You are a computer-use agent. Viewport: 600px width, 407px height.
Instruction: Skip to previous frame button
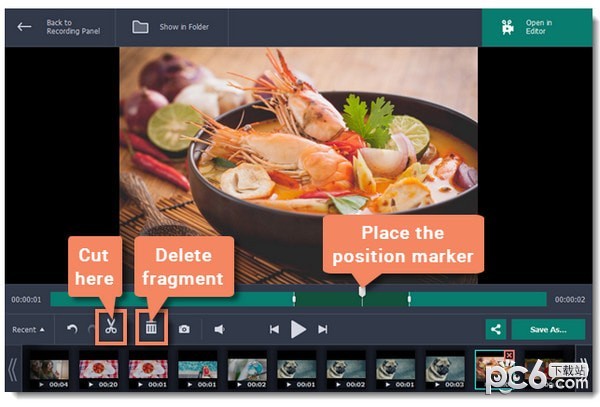273,328
